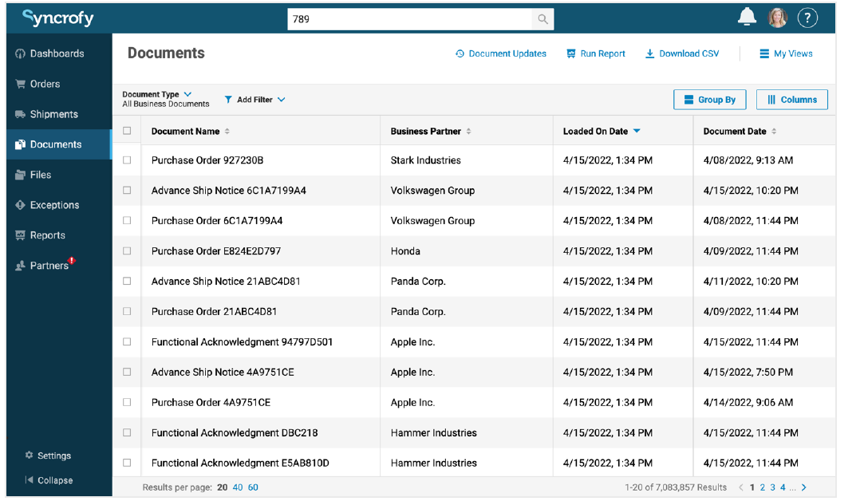Image resolution: width=868 pixels, height=501 pixels.
Task: Expand the Add Filter dropdown chevron
Action: coord(281,100)
